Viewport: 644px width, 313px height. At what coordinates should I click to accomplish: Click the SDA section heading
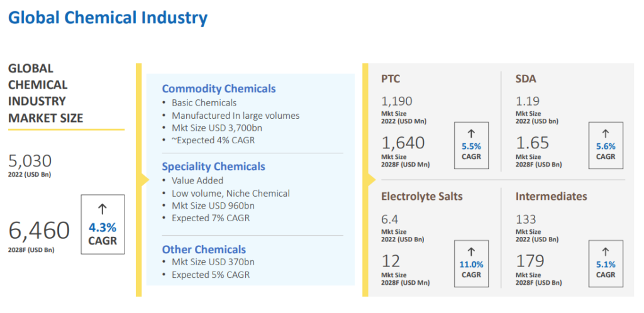(526, 79)
